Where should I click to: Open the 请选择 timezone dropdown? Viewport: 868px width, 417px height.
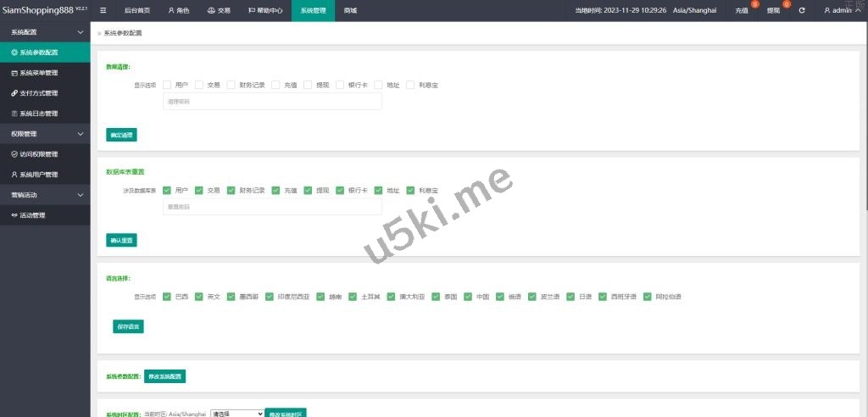coord(237,414)
